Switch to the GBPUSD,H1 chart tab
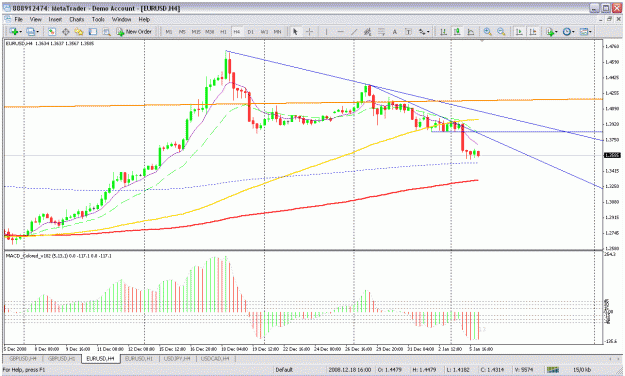Screen dimensions: 625x376 click(x=61, y=359)
